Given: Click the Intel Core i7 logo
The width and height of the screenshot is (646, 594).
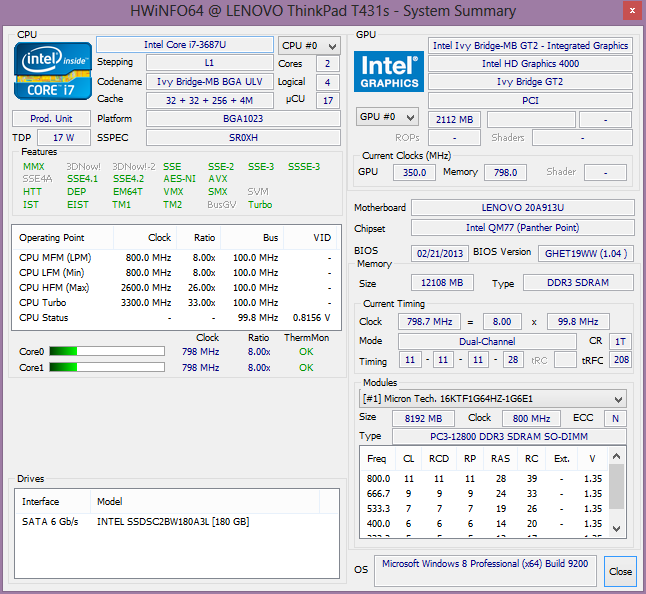Looking at the screenshot, I should [x=51, y=71].
